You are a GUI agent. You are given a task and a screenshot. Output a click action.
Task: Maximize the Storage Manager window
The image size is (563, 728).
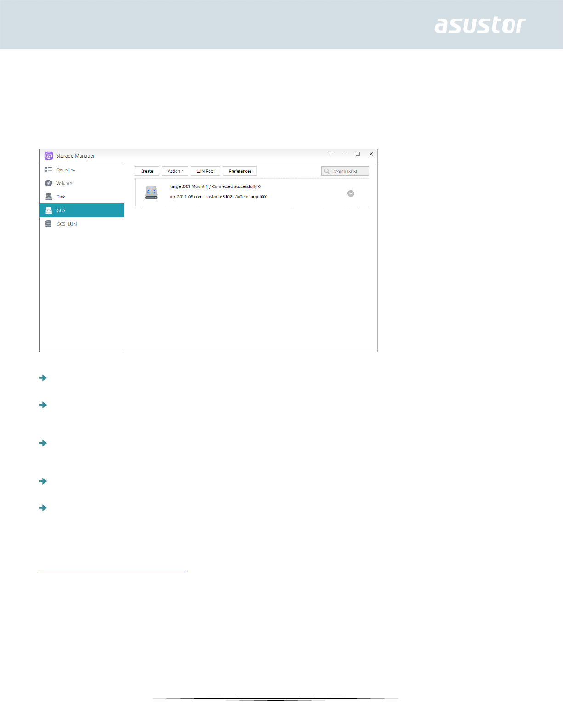click(x=358, y=154)
